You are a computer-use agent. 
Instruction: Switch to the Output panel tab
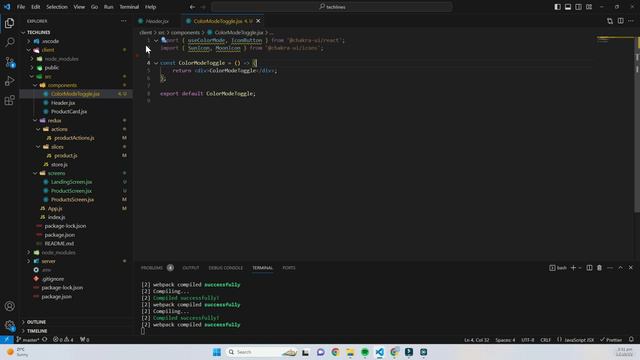coord(191,268)
